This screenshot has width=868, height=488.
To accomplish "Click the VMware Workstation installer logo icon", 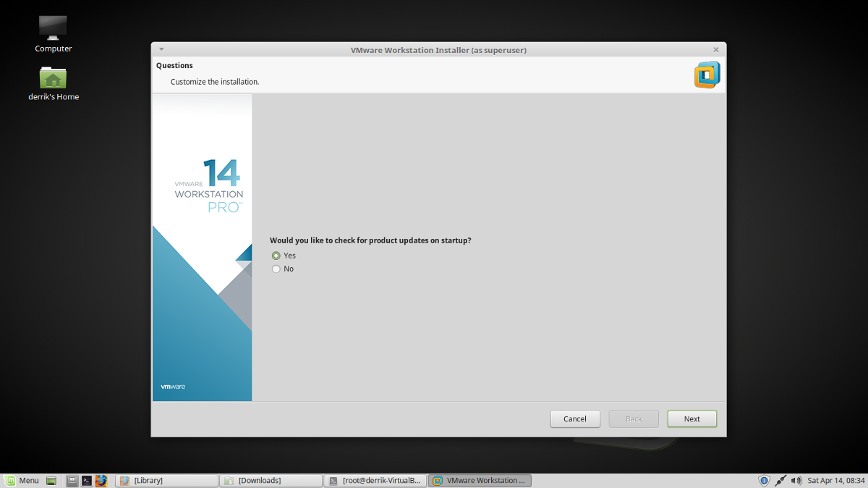I will click(x=707, y=74).
